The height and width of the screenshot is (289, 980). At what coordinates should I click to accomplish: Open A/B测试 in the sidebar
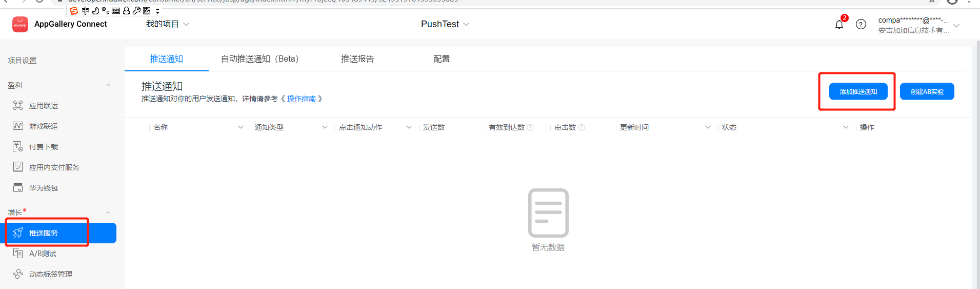pos(43,254)
